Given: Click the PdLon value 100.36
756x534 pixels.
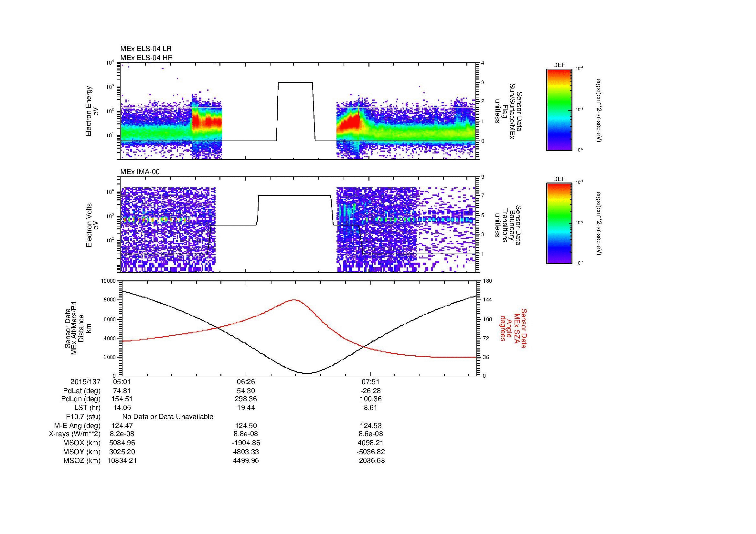Looking at the screenshot, I should pyautogui.click(x=371, y=399).
